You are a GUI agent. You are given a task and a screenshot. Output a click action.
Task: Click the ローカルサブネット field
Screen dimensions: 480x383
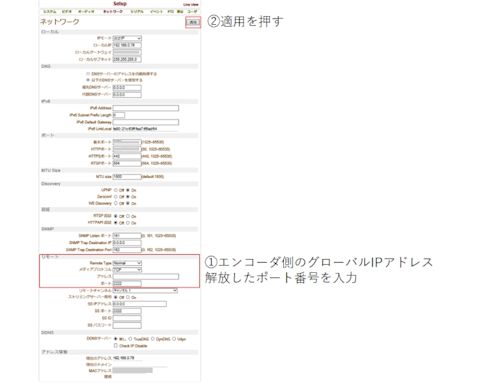[127, 59]
